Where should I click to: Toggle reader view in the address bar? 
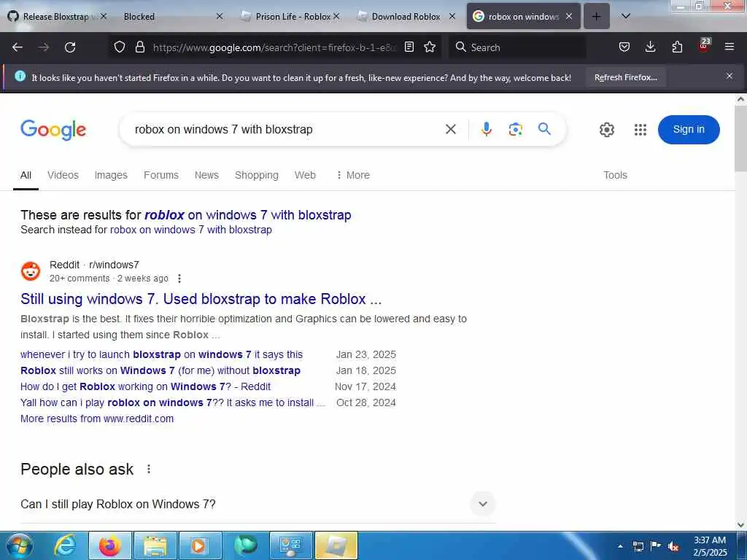coord(409,47)
